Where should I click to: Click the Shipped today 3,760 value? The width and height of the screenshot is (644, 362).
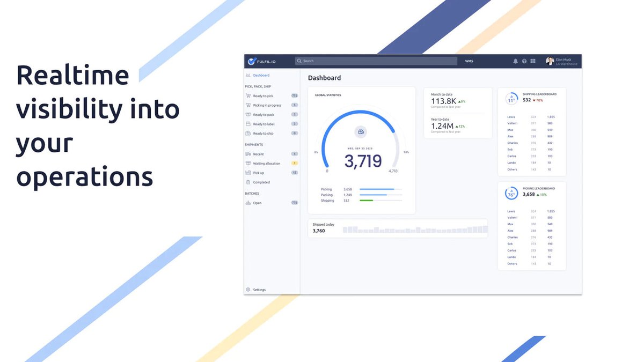(319, 231)
